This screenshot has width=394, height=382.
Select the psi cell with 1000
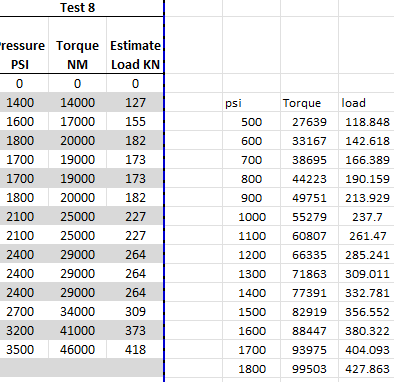click(x=251, y=217)
